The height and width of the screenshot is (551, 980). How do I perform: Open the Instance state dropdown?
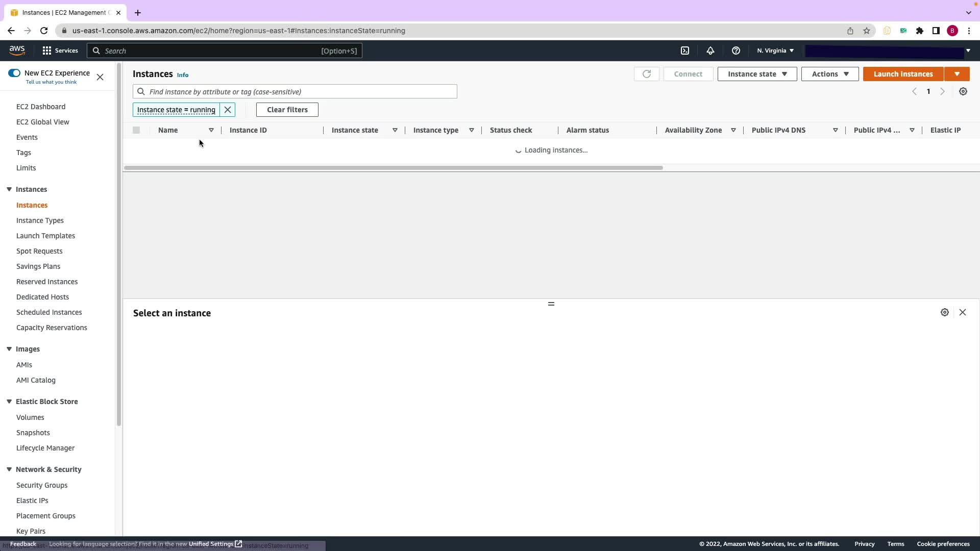pyautogui.click(x=757, y=74)
